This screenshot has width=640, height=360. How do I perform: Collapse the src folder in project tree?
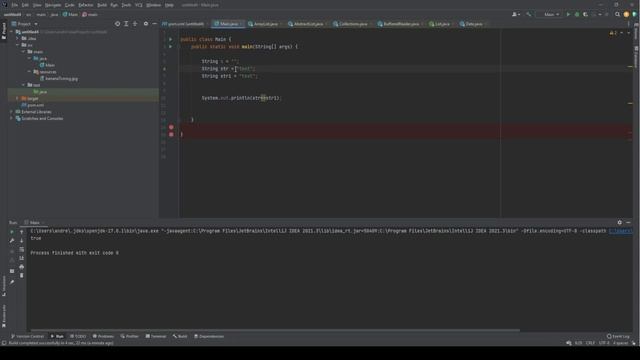18,45
